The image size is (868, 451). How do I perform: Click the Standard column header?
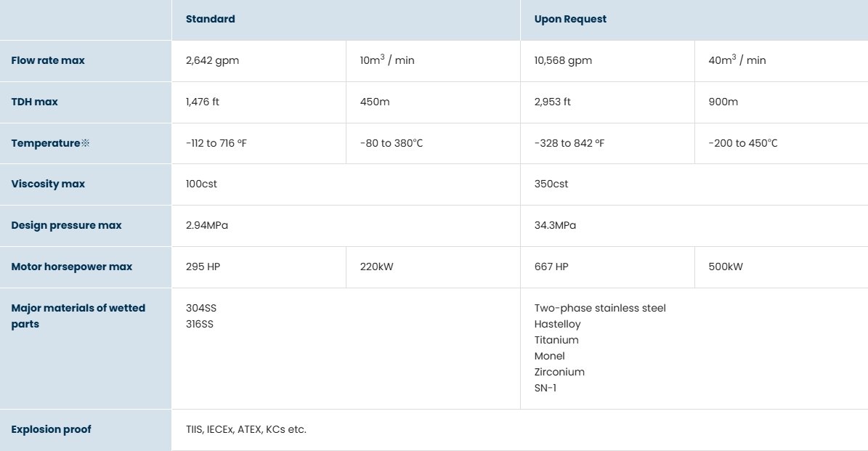pos(211,20)
